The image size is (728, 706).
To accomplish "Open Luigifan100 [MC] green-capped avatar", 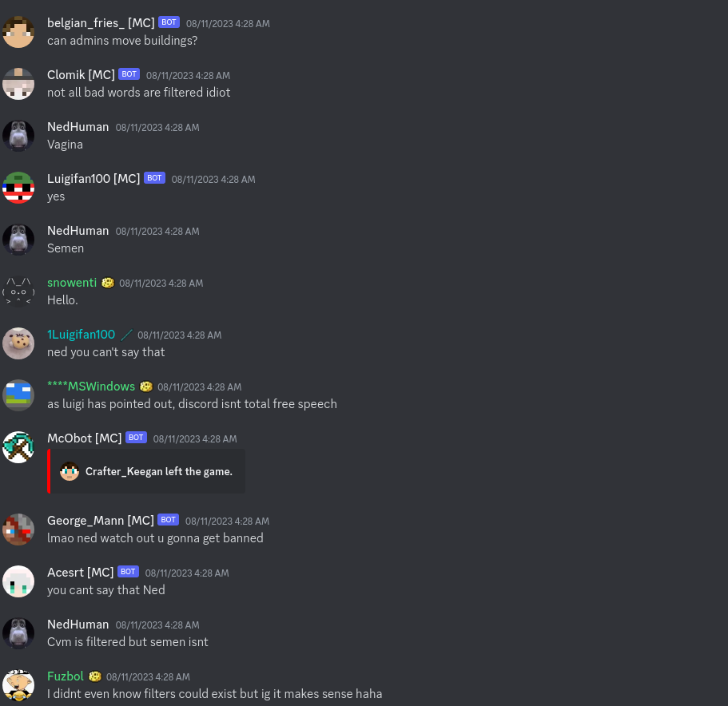I will coord(18,188).
